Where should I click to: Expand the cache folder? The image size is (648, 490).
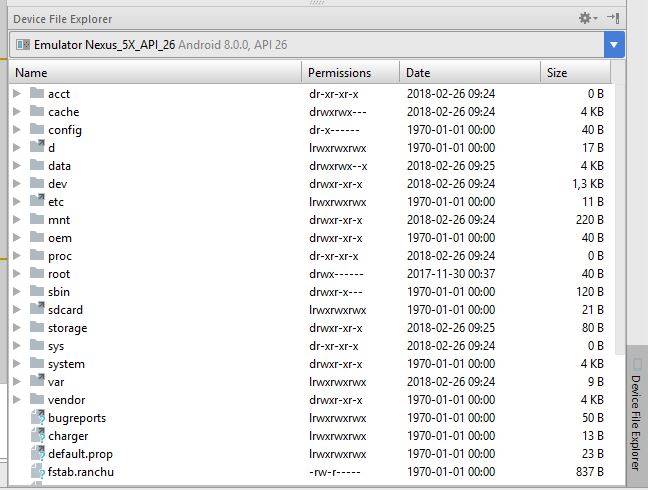click(17, 112)
